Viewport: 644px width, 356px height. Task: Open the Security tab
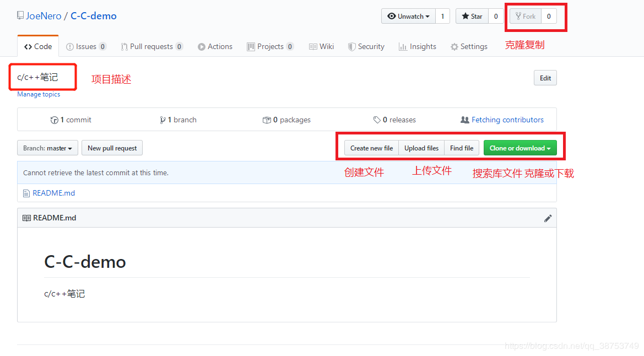[x=366, y=46]
